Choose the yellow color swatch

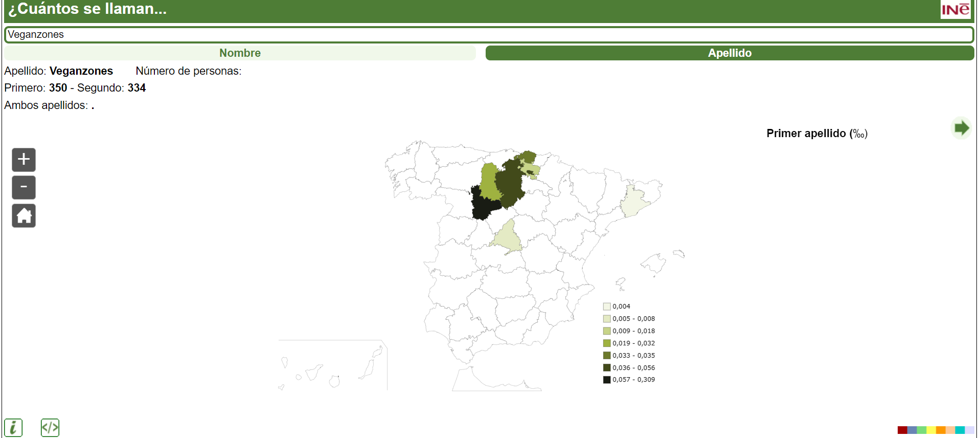(931, 430)
